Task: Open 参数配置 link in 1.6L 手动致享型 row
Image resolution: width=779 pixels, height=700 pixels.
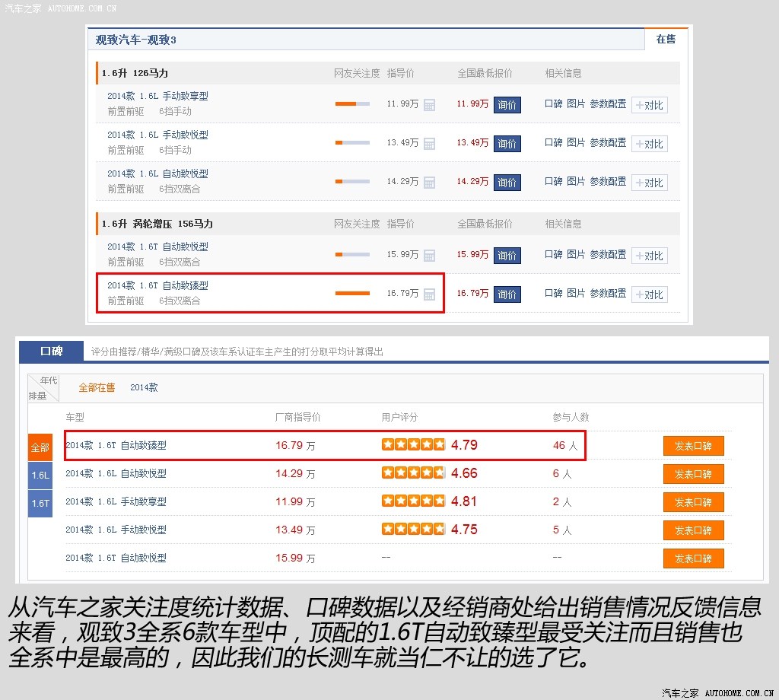Action: click(x=608, y=103)
